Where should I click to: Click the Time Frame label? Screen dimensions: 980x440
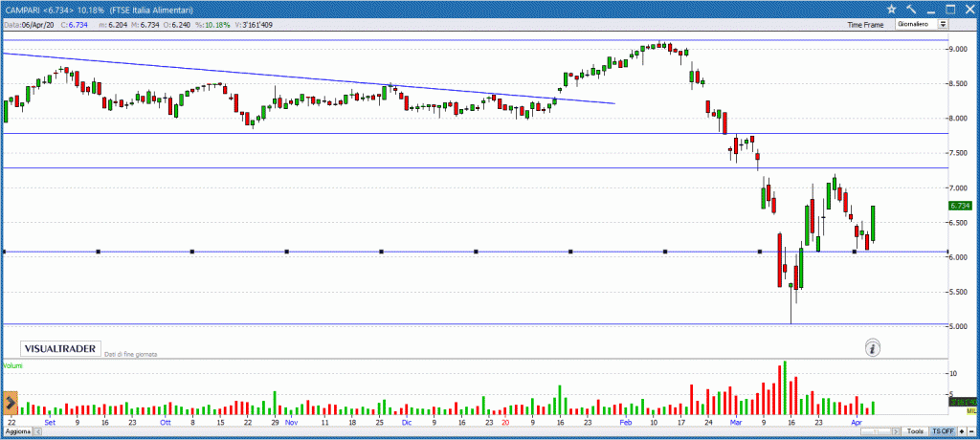coord(865,25)
